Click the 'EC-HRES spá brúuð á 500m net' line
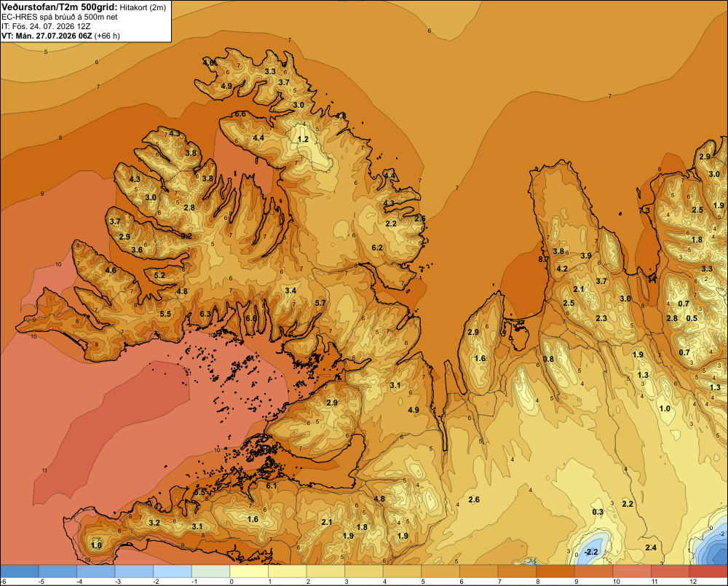Screen dimensions: 728x586 point(60,17)
